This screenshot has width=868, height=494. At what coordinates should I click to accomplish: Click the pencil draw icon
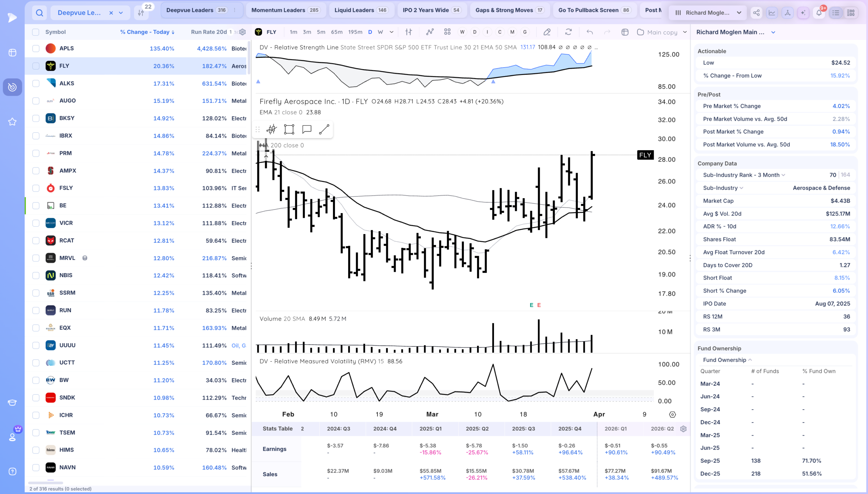pos(547,32)
